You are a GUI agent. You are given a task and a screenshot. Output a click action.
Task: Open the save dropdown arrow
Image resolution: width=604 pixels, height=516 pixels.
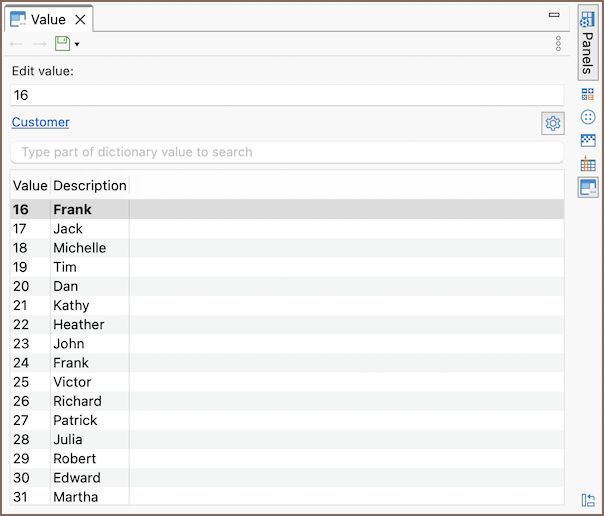77,45
